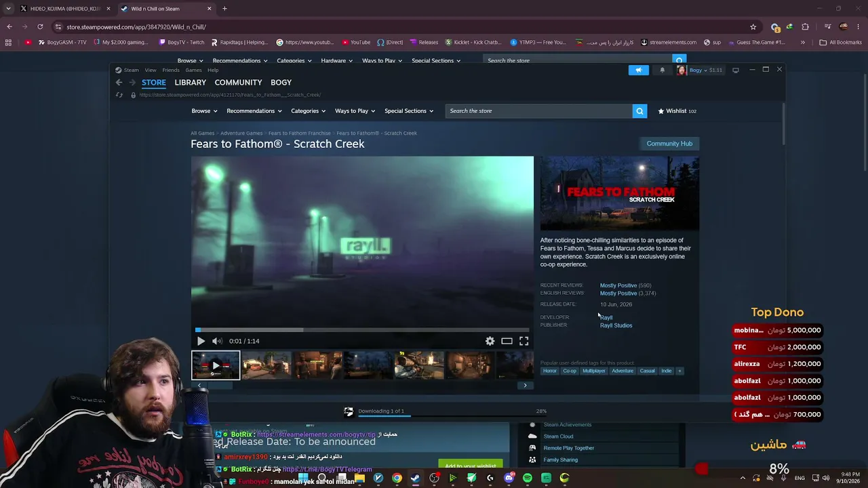Bookmark page with Chrome star icon

coord(753,27)
